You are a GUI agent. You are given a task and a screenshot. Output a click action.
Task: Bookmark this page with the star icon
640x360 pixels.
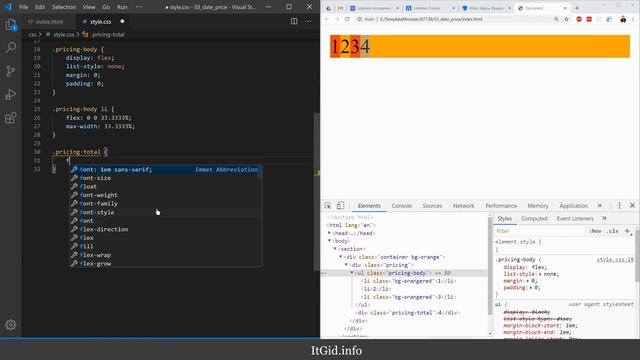pyautogui.click(x=566, y=19)
